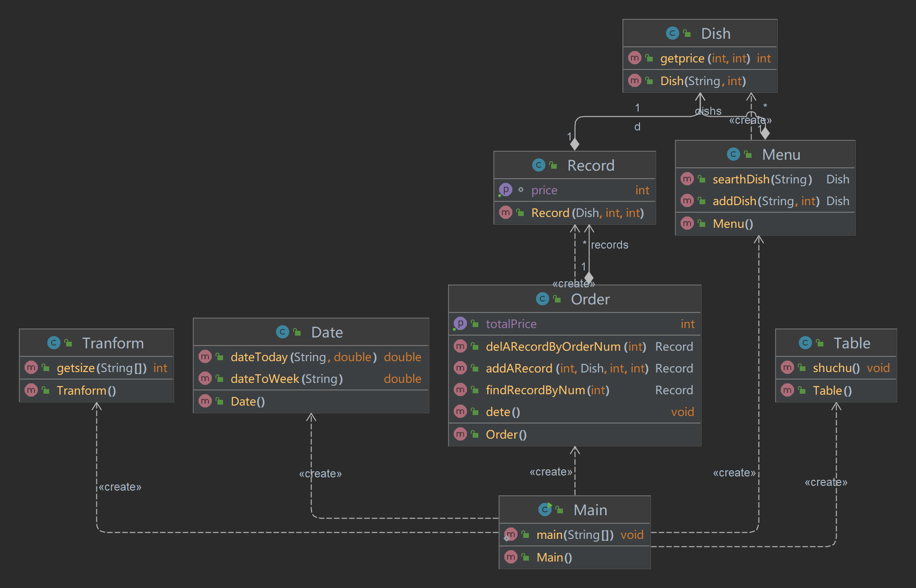Image resolution: width=916 pixels, height=588 pixels.
Task: Click the getsize(String[]) method row
Action: (101, 368)
